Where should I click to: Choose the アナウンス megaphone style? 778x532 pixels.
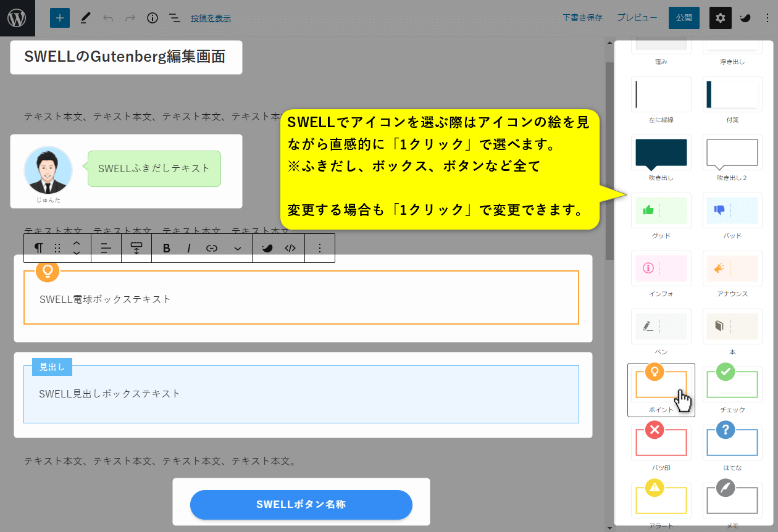(732, 274)
